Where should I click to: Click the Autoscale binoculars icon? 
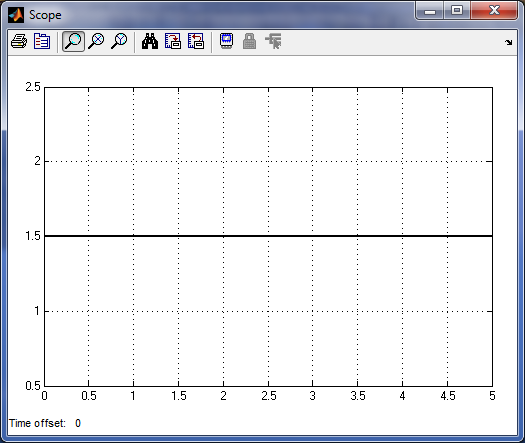(150, 42)
